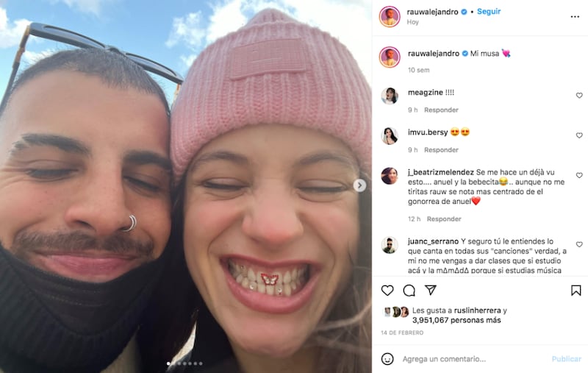588x373 pixels.
Task: Open the three-dot more options menu
Action: point(575,16)
